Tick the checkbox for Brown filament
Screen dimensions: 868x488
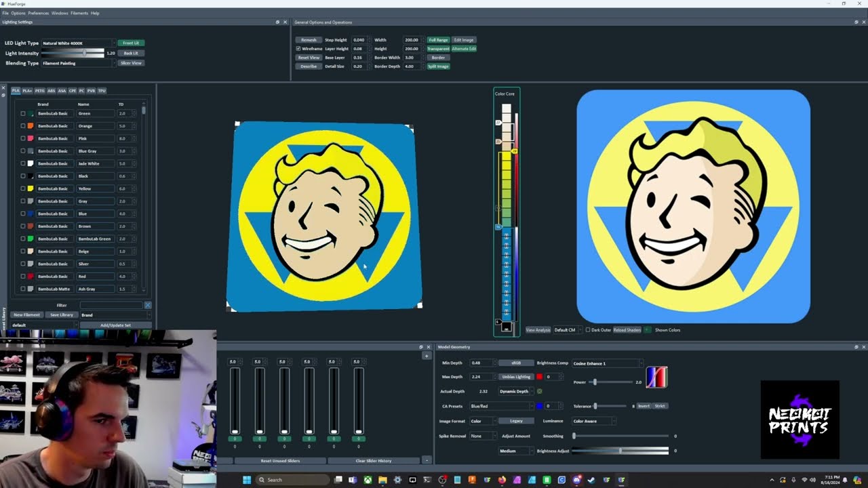click(x=23, y=226)
